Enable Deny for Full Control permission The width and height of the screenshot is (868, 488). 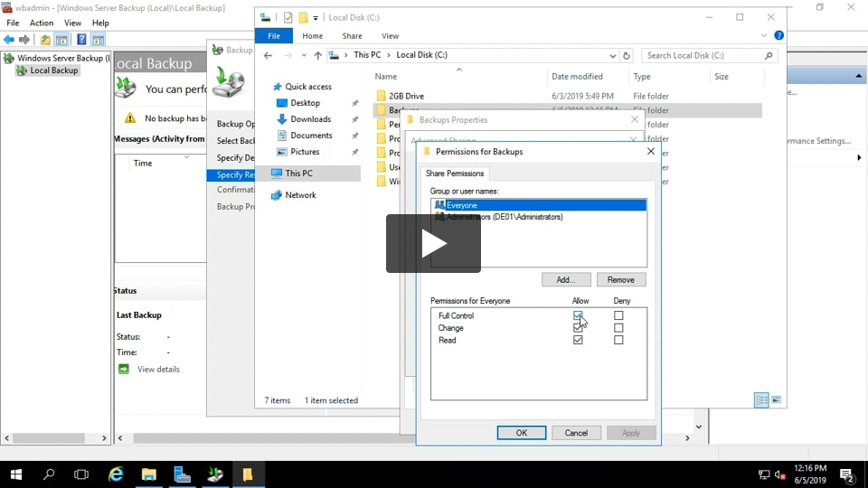(618, 316)
